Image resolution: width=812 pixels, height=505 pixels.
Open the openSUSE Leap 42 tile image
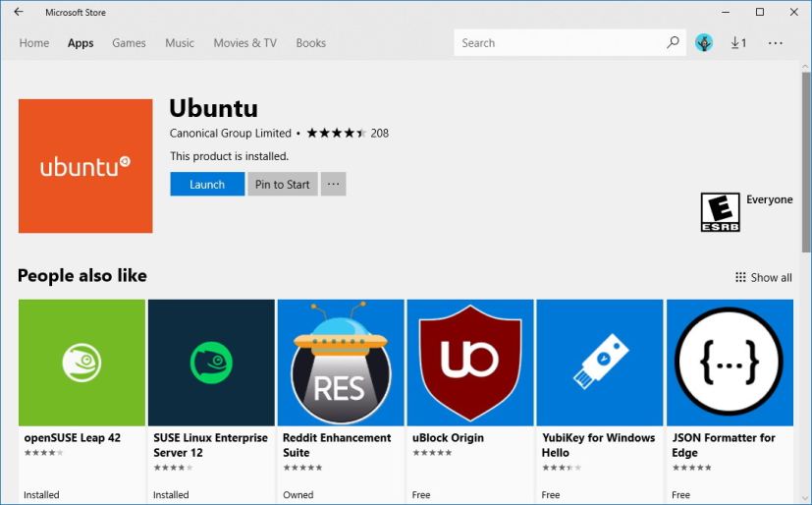pos(81,363)
